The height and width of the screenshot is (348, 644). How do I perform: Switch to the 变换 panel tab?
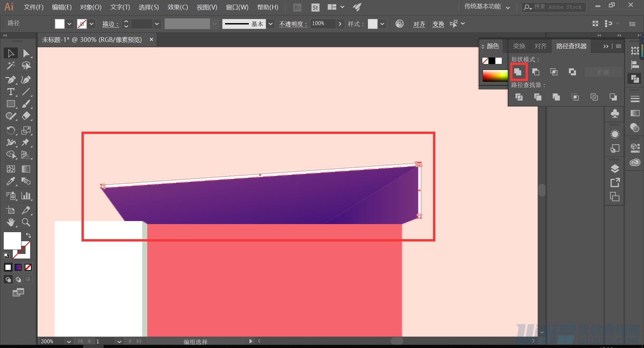click(x=519, y=46)
